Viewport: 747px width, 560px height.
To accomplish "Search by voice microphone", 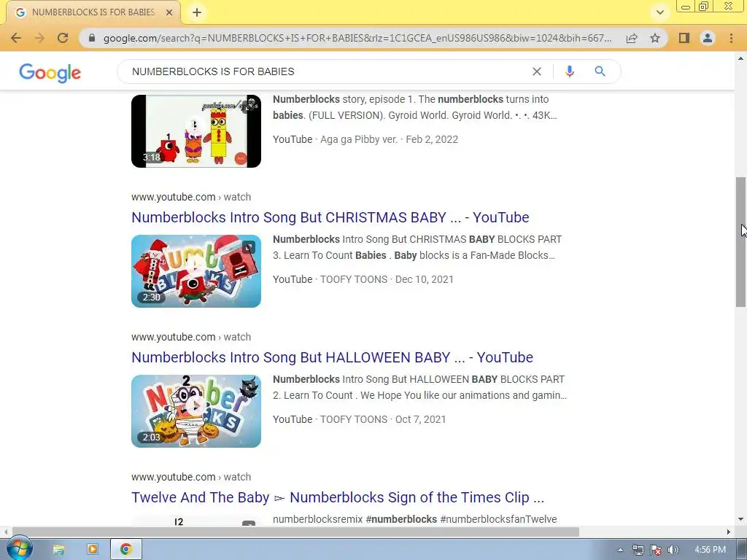I will pyautogui.click(x=569, y=71).
